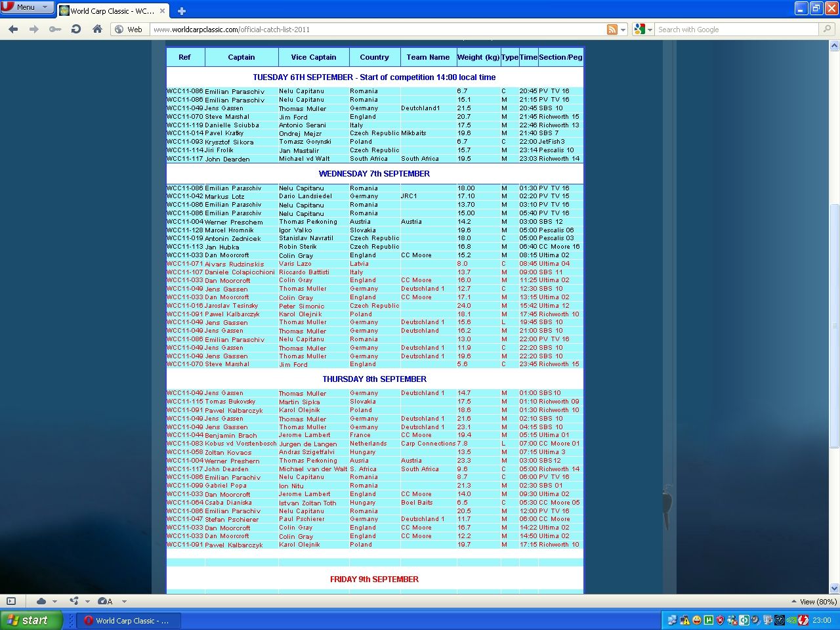Screen dimensions: 840x630
Task: Go to the Home page
Action: pos(97,29)
